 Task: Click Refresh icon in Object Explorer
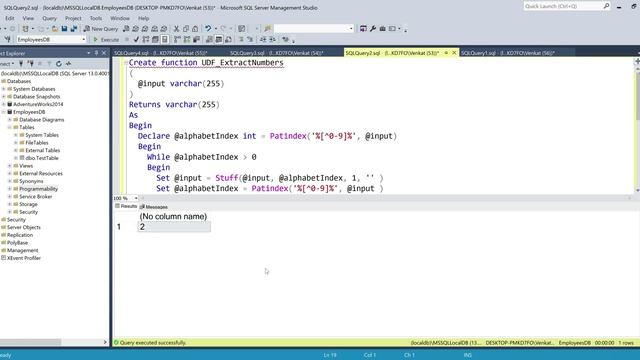click(59, 64)
